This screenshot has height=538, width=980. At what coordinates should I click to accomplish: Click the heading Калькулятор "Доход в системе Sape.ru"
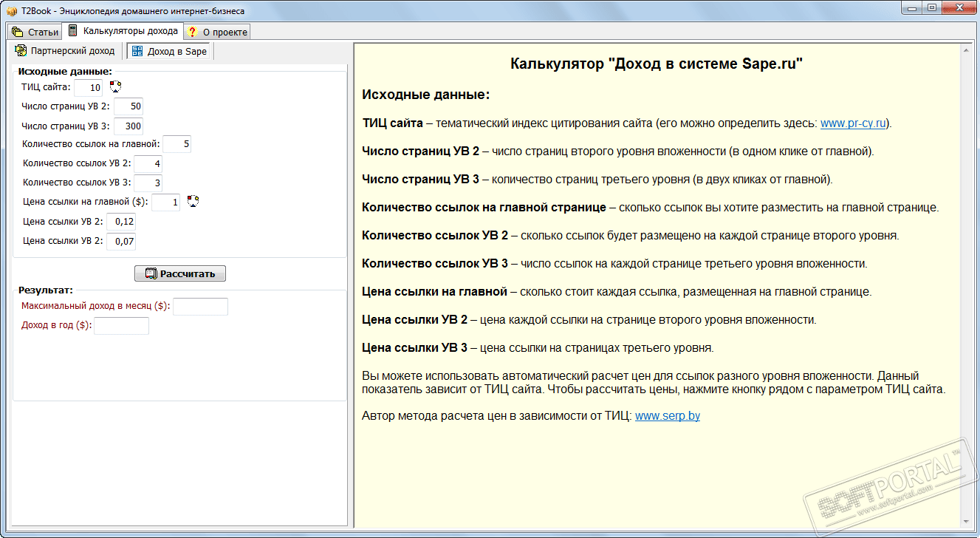click(657, 64)
